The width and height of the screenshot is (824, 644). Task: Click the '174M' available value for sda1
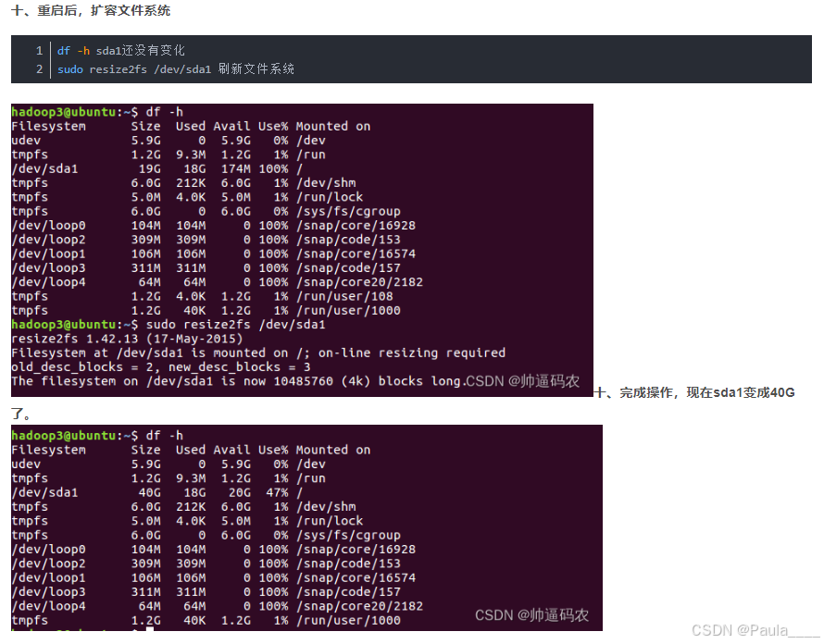[235, 168]
